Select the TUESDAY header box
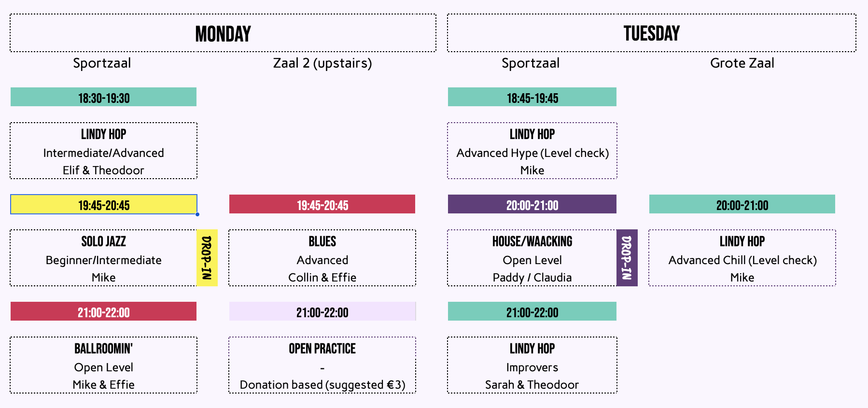Viewport: 868px width, 408px height. (x=651, y=33)
